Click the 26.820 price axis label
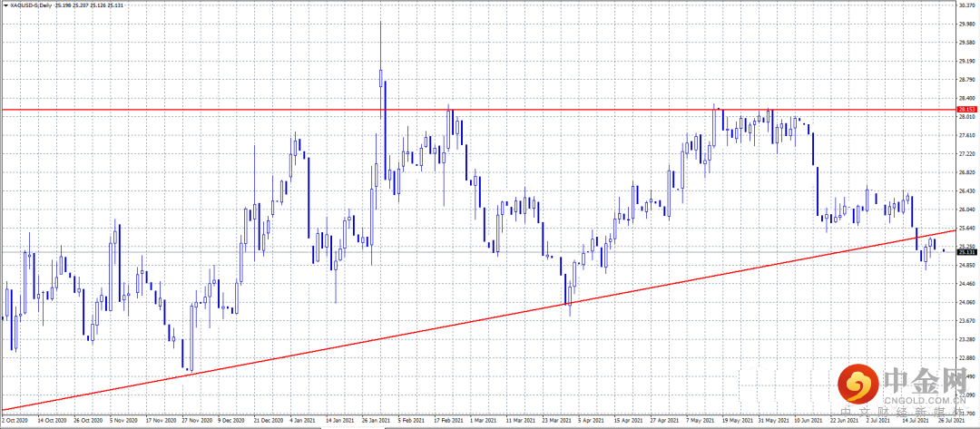 (967, 172)
